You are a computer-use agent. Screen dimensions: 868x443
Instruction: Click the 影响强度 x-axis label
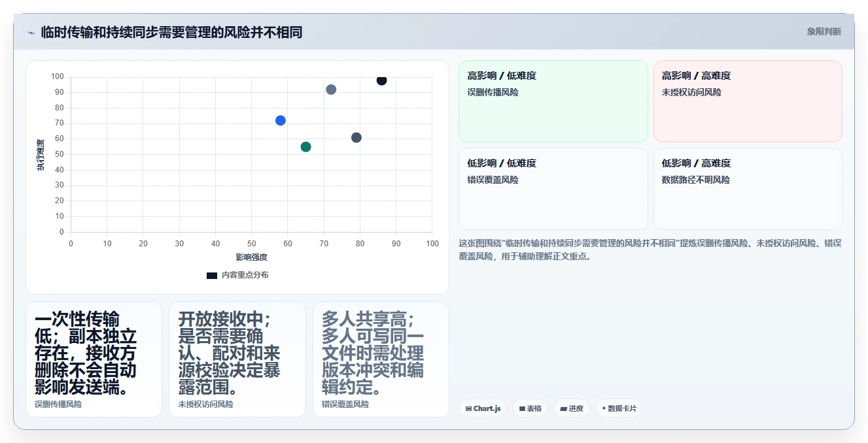pyautogui.click(x=252, y=257)
